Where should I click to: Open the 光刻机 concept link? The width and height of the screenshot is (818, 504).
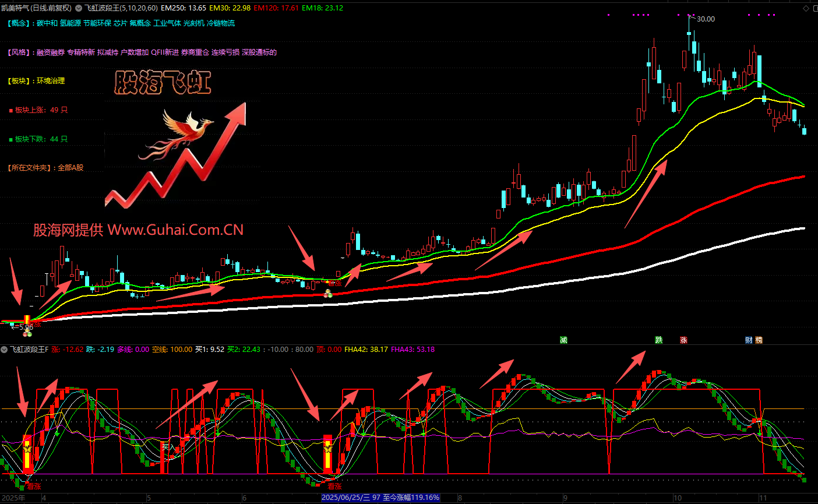click(193, 23)
